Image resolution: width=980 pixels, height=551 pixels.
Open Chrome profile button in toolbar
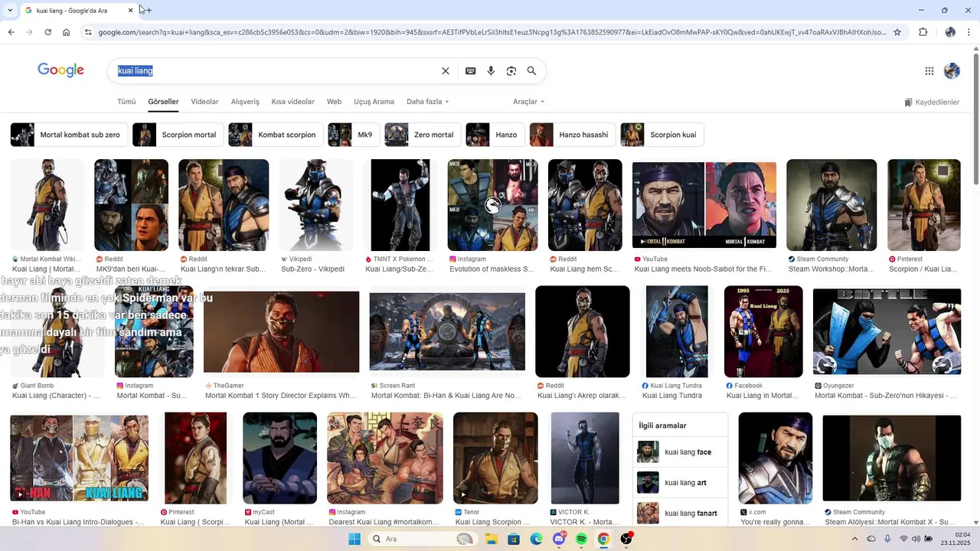950,32
